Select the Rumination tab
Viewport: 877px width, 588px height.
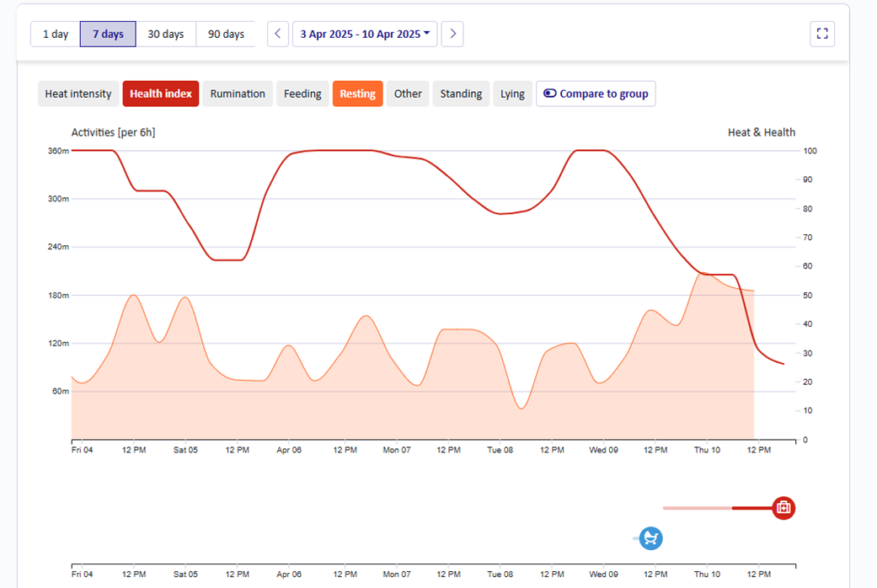tap(238, 94)
